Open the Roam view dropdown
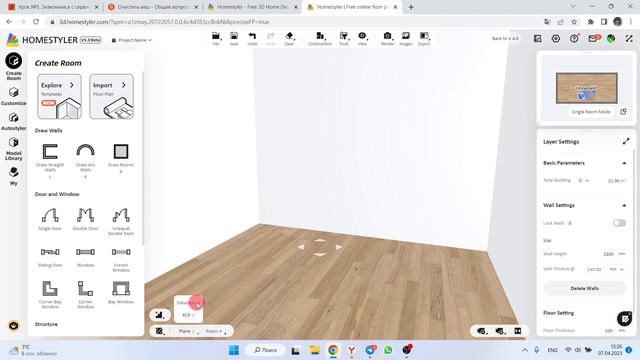640x360 pixels. coord(216,331)
